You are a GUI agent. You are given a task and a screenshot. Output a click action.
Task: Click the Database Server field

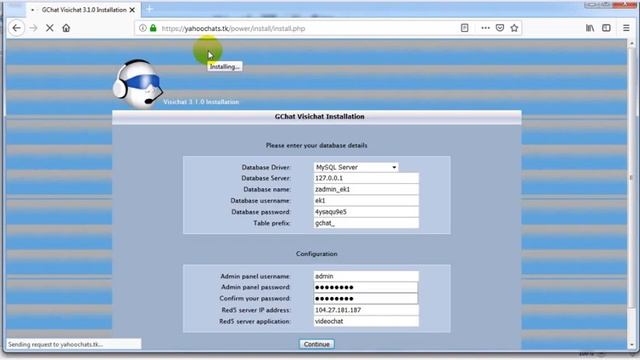pyautogui.click(x=366, y=178)
